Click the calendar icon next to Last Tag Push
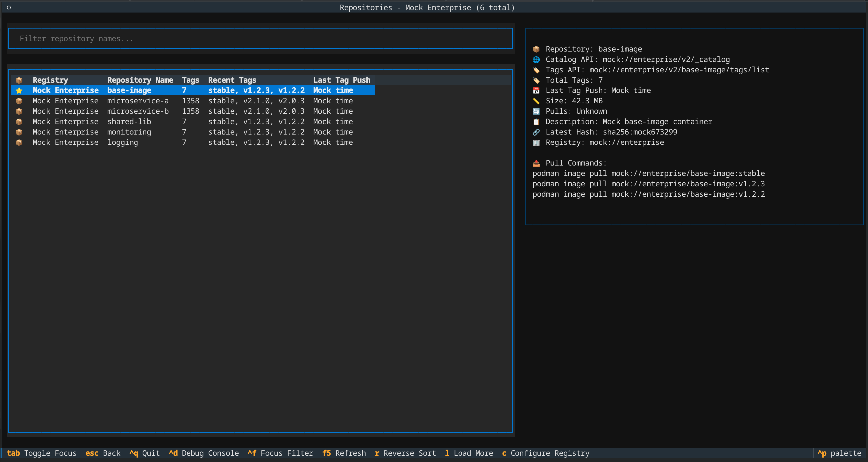Image resolution: width=868 pixels, height=462 pixels. pos(536,90)
